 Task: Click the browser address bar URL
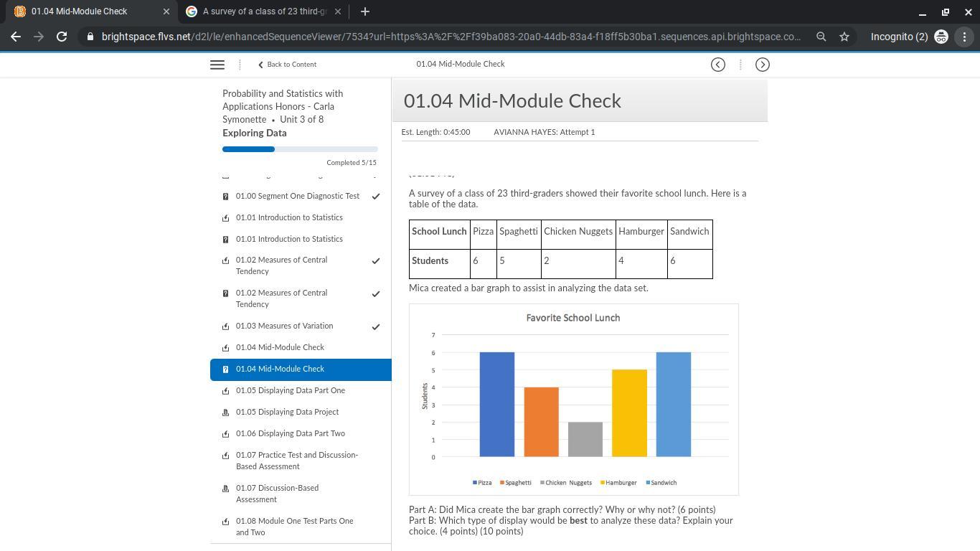(x=451, y=37)
